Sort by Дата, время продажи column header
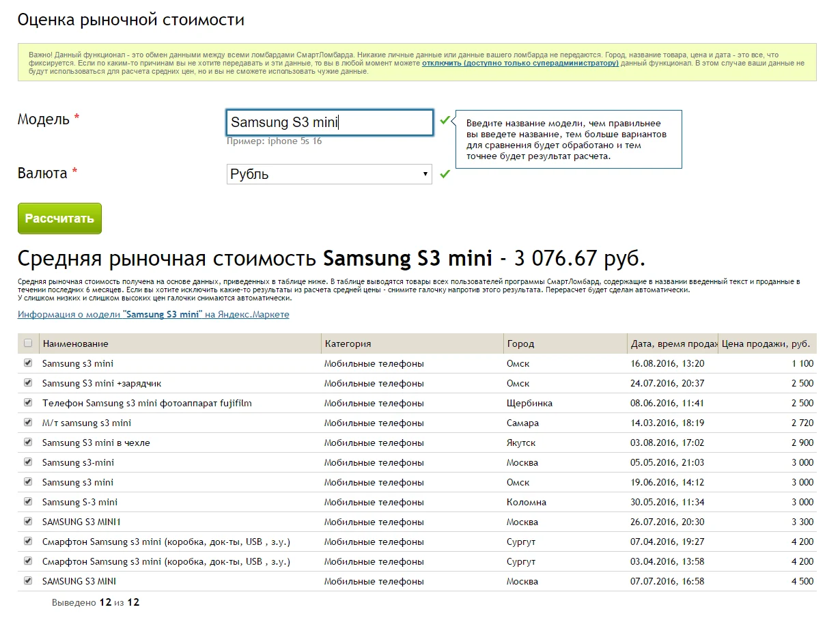The height and width of the screenshot is (618, 840). (673, 343)
